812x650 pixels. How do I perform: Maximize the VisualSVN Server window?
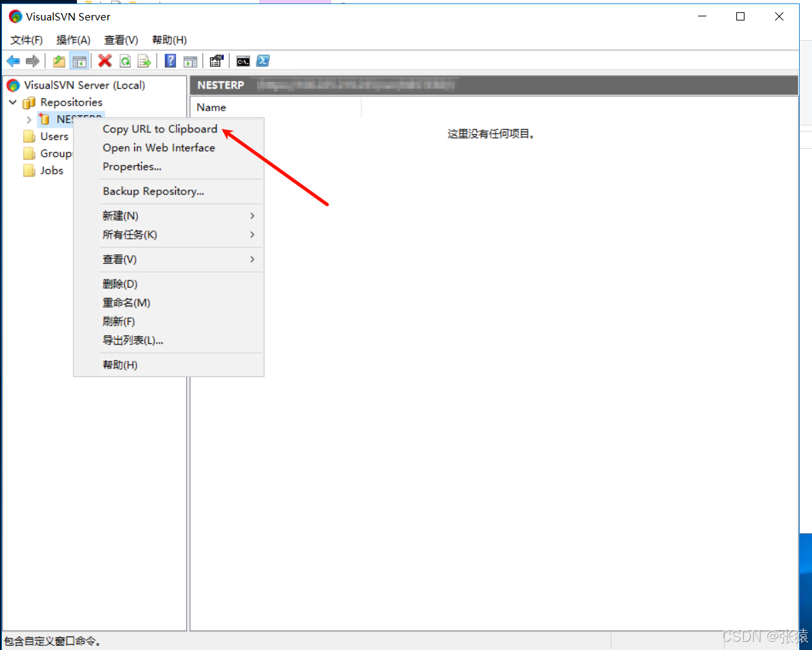tap(740, 16)
